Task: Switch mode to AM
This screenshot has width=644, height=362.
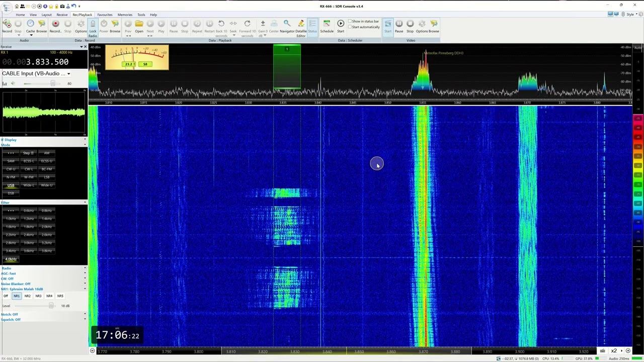Action: click(47, 153)
